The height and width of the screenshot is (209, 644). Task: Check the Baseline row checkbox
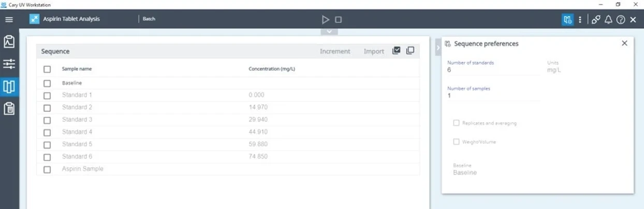point(47,83)
